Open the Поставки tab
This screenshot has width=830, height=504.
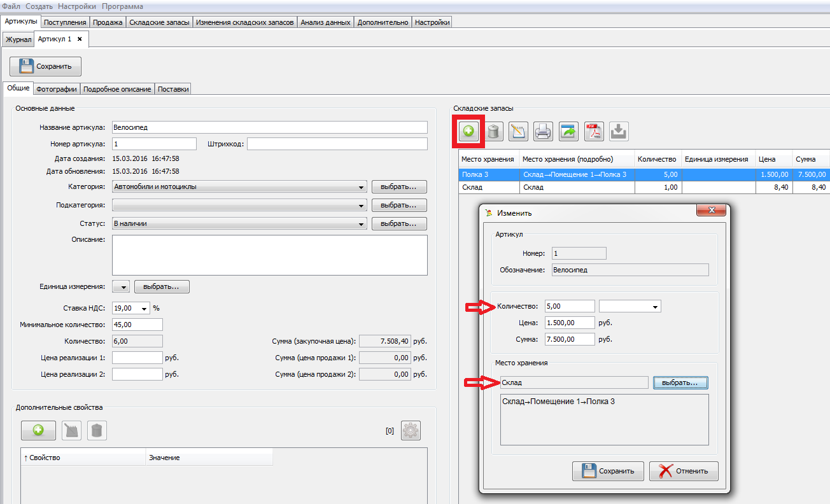(173, 89)
